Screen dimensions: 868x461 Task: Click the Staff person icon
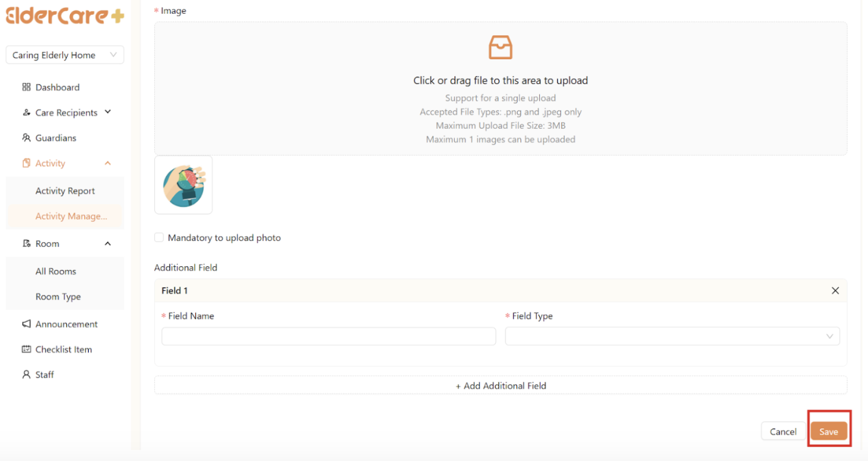(27, 375)
